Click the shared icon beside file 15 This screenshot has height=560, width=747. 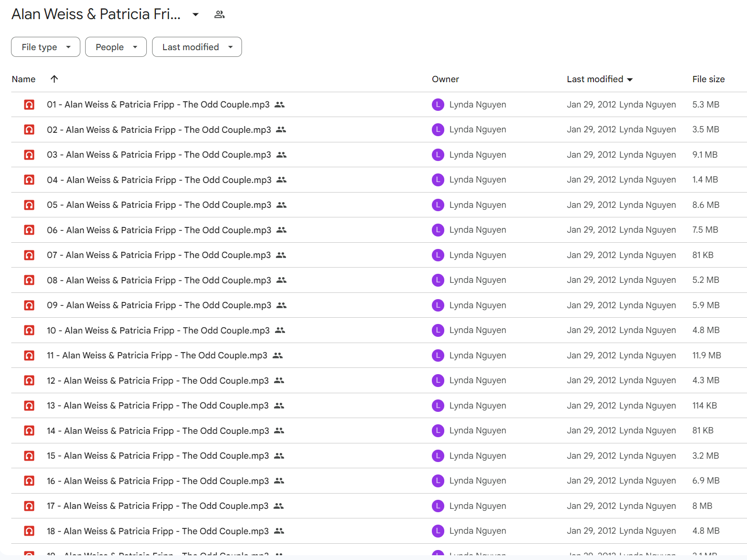click(x=279, y=456)
